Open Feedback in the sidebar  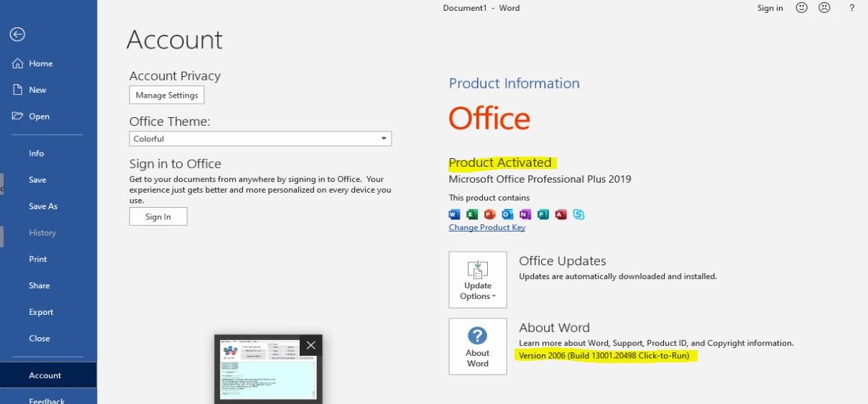(x=48, y=400)
